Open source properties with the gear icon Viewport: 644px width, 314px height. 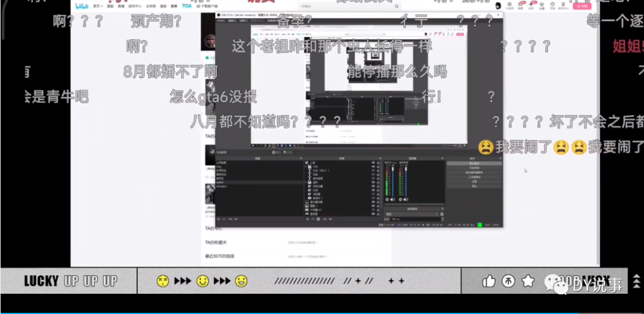coord(318,219)
